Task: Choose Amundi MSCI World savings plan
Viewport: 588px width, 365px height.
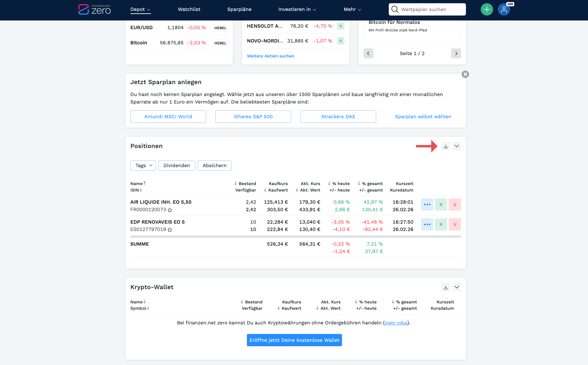Action: click(x=168, y=117)
